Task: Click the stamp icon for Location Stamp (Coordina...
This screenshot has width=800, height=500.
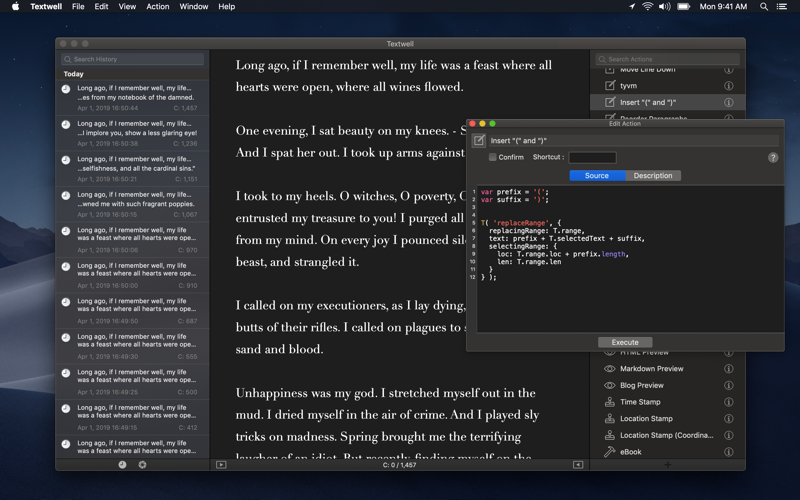Action: click(610, 435)
